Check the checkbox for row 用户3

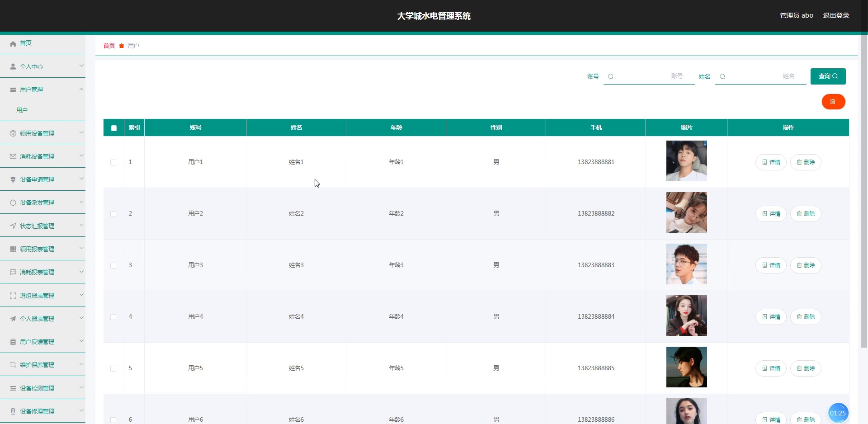113,265
